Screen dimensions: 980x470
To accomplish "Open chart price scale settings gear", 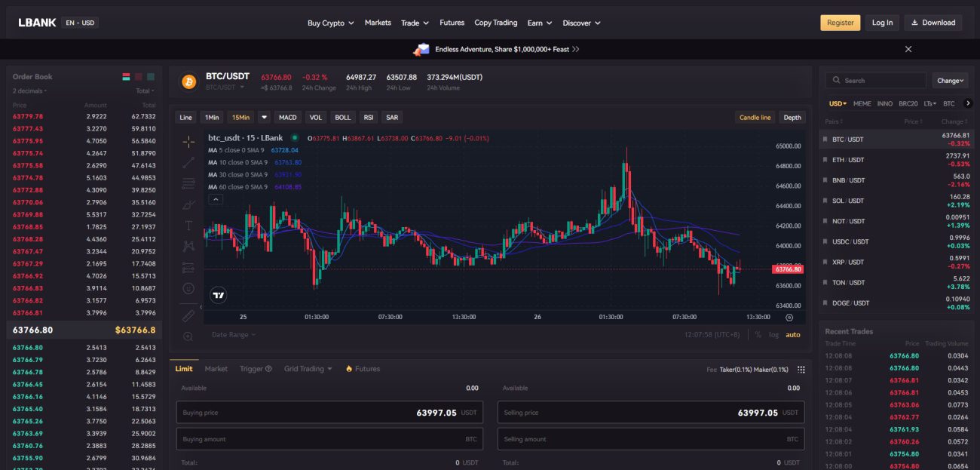I will (789, 318).
